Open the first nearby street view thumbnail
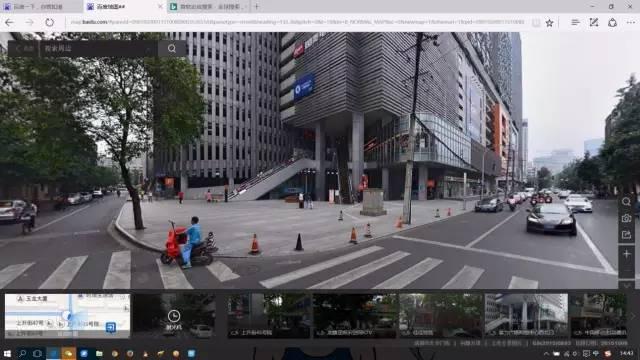 (268, 316)
